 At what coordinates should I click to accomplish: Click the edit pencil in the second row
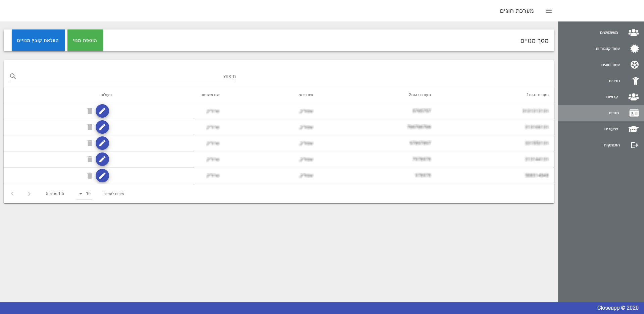(x=102, y=127)
